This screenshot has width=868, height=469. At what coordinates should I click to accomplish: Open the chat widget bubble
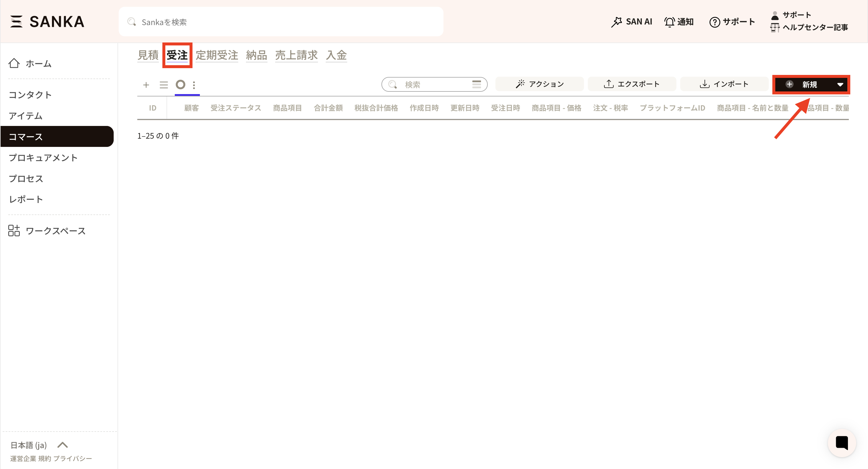[x=841, y=443]
